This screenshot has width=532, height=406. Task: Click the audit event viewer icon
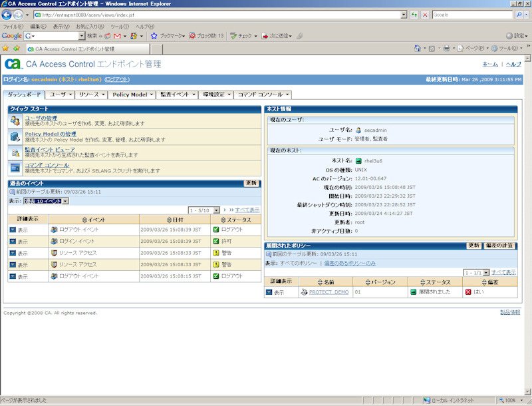15,152
